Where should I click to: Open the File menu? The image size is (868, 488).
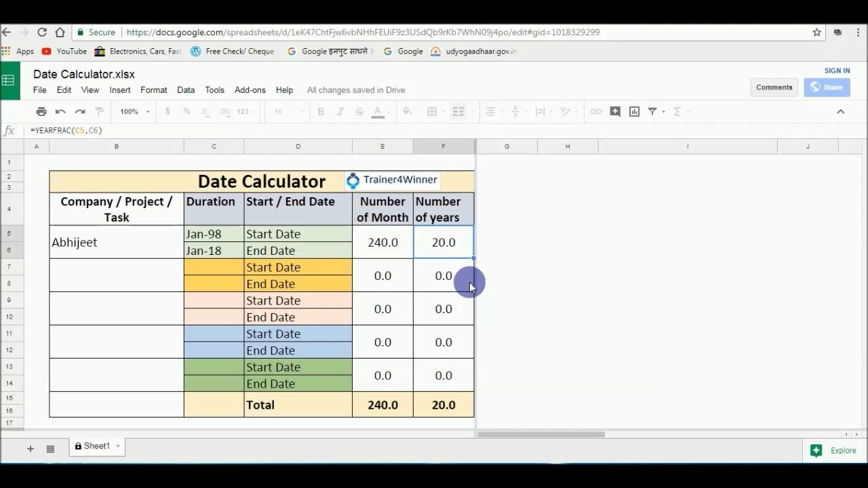[40, 90]
